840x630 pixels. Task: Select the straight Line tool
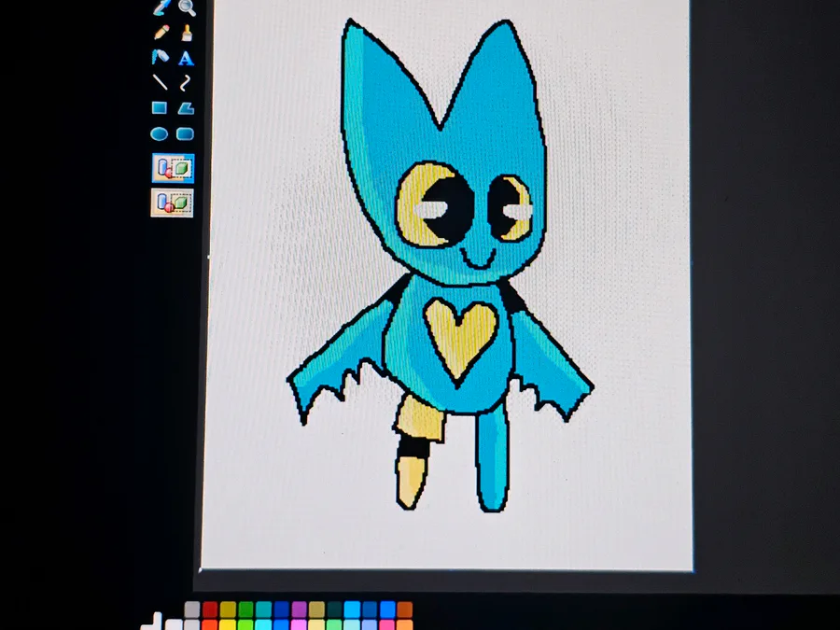[161, 82]
